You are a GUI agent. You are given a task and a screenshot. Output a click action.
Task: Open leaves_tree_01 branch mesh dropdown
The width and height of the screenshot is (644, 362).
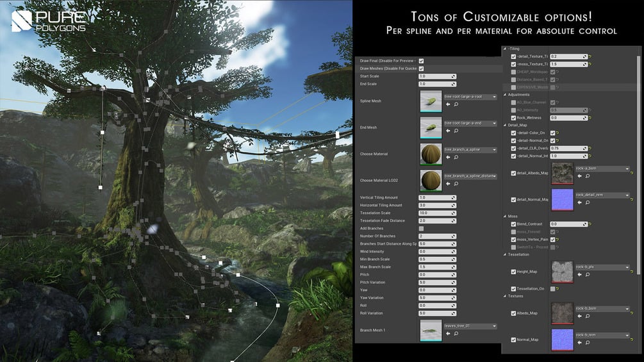point(470,326)
